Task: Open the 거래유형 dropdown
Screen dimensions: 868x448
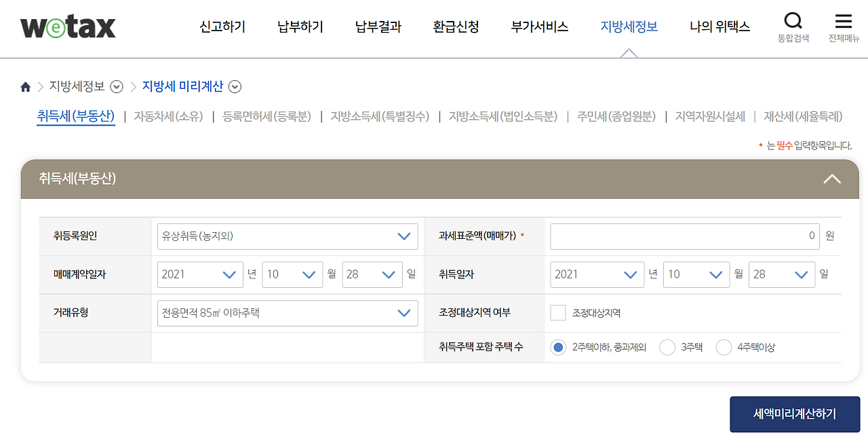Action: click(288, 313)
